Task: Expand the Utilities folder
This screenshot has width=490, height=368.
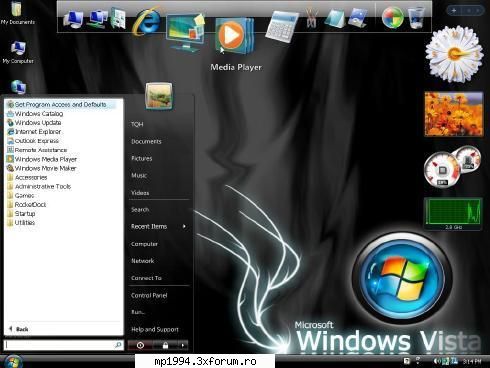Action: click(21, 222)
